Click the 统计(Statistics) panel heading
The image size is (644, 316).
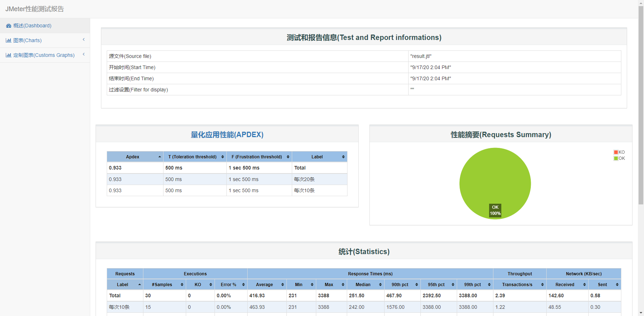tap(364, 252)
